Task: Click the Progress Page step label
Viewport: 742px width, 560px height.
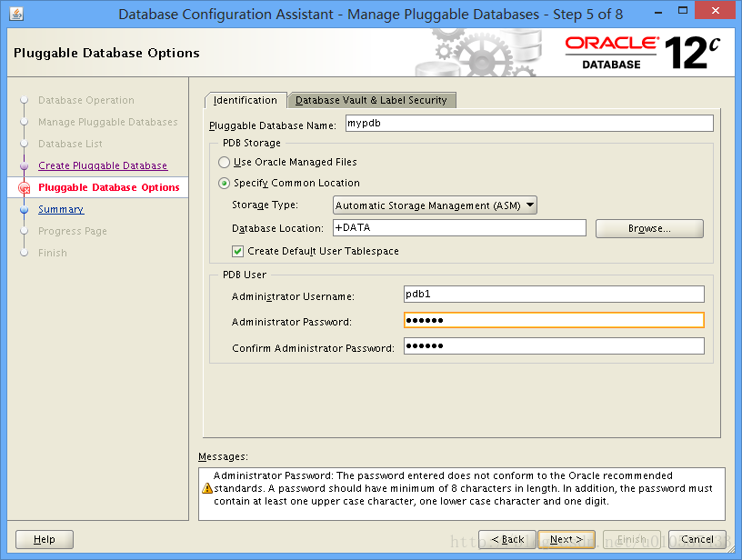Action: click(x=73, y=231)
